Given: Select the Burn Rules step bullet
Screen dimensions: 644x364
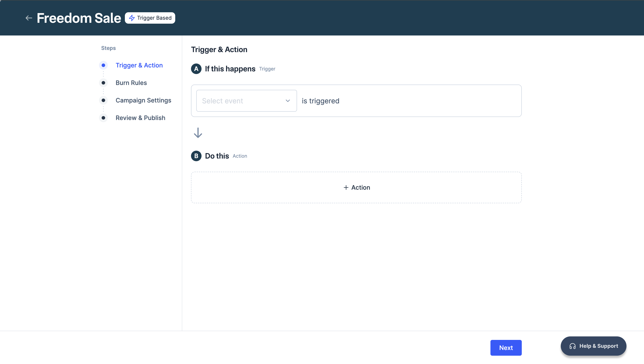Looking at the screenshot, I should [x=103, y=83].
